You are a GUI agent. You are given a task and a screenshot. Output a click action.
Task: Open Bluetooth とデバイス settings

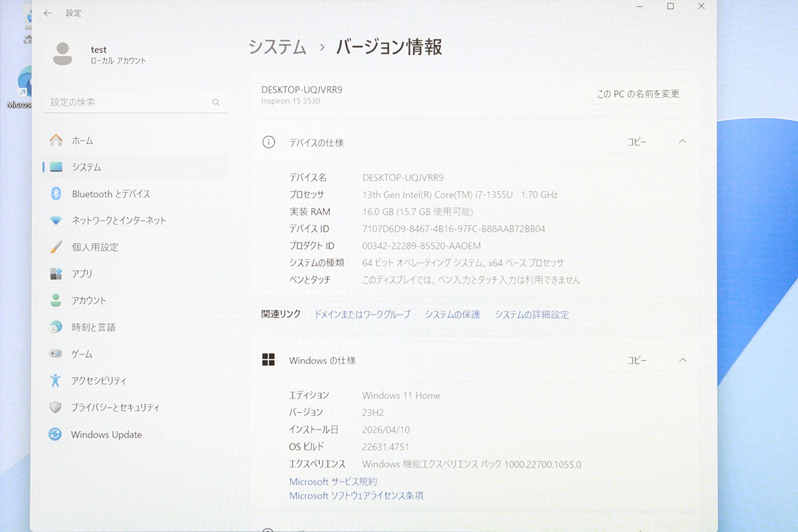point(56,194)
